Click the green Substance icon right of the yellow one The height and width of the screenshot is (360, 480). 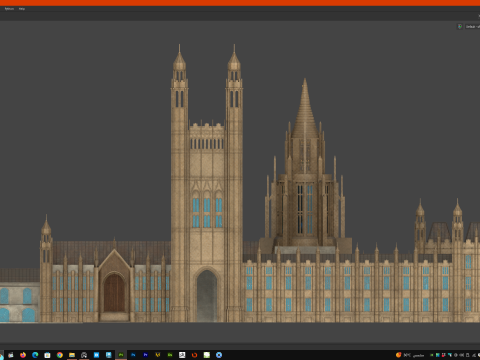coord(170,355)
